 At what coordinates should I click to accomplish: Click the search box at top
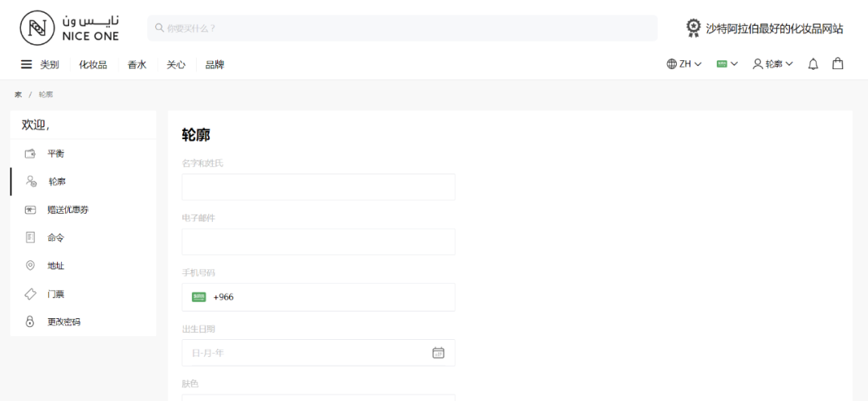402,28
